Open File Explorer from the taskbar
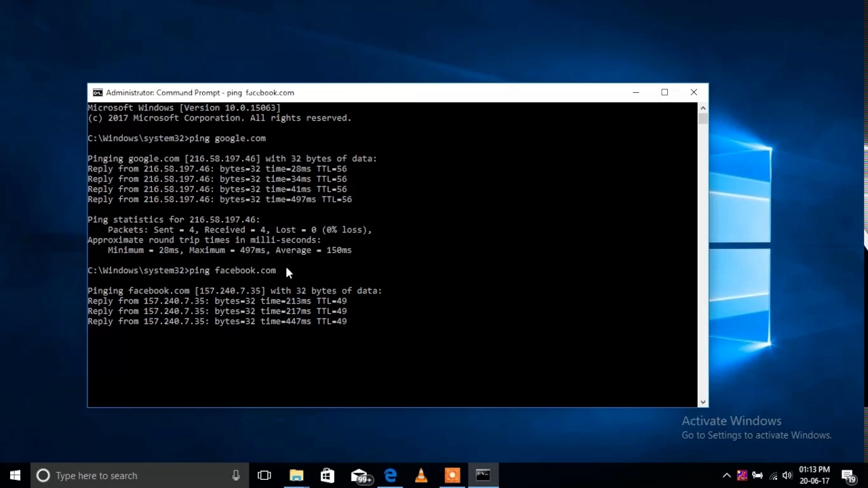 coord(296,476)
